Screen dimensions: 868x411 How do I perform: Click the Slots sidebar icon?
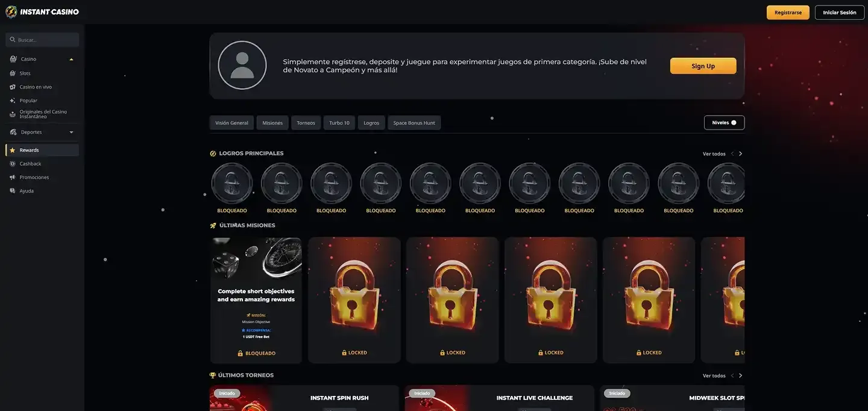pyautogui.click(x=13, y=73)
